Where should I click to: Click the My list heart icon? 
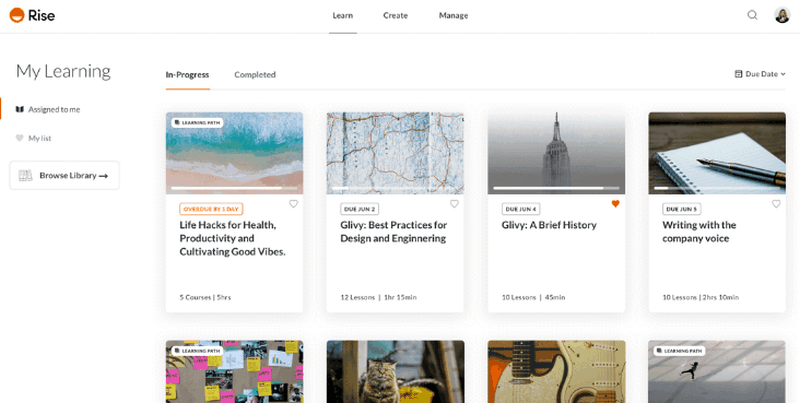tap(19, 138)
